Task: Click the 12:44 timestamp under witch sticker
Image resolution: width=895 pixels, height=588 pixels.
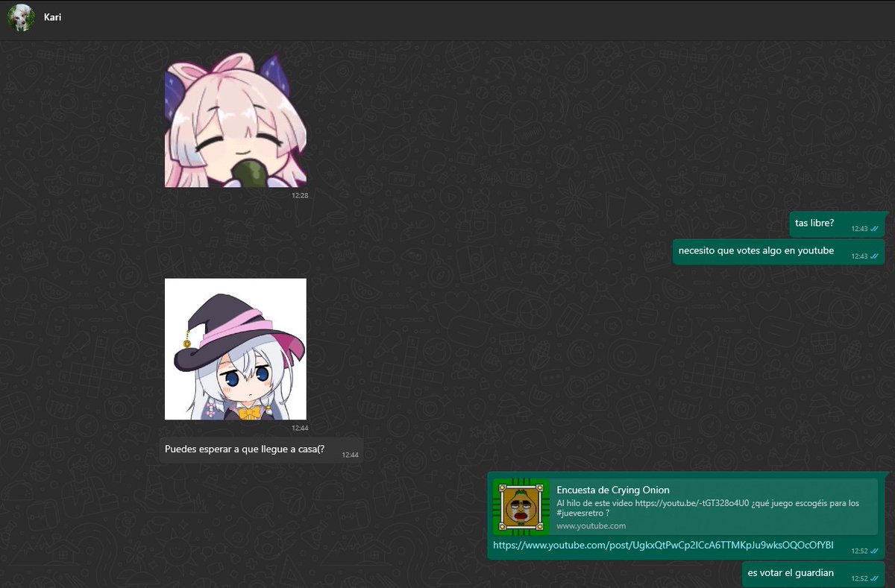Action: pos(300,428)
